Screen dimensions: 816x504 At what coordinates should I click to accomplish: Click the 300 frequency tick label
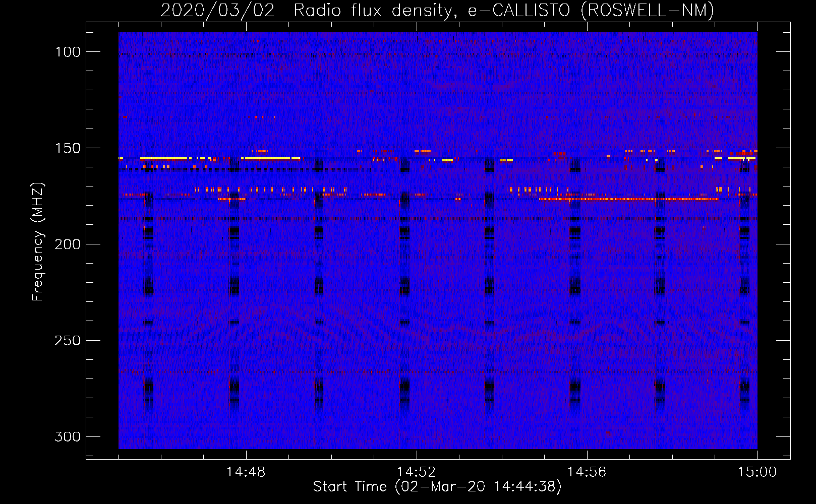click(x=68, y=436)
